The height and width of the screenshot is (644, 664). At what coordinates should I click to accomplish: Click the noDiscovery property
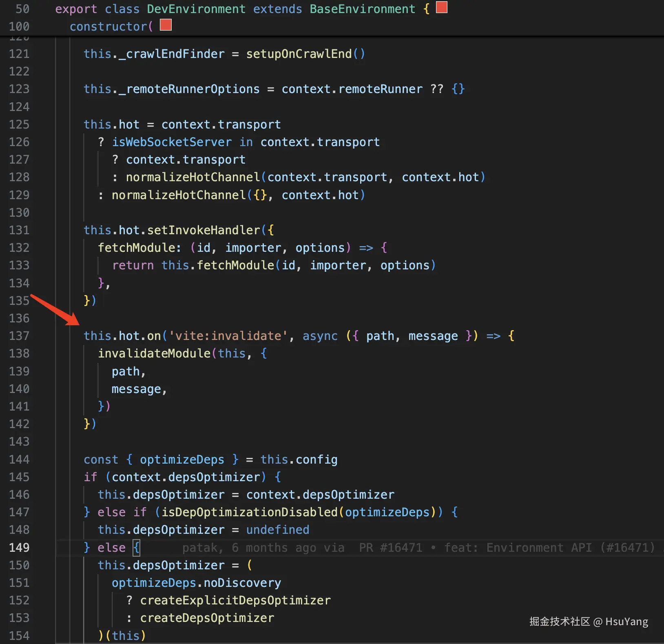242,583
